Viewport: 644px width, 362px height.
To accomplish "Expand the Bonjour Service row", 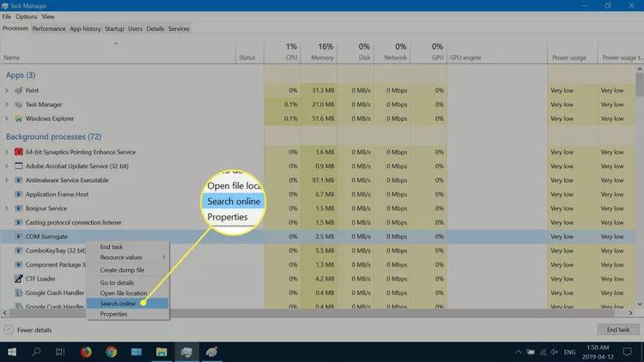I will pyautogui.click(x=7, y=208).
